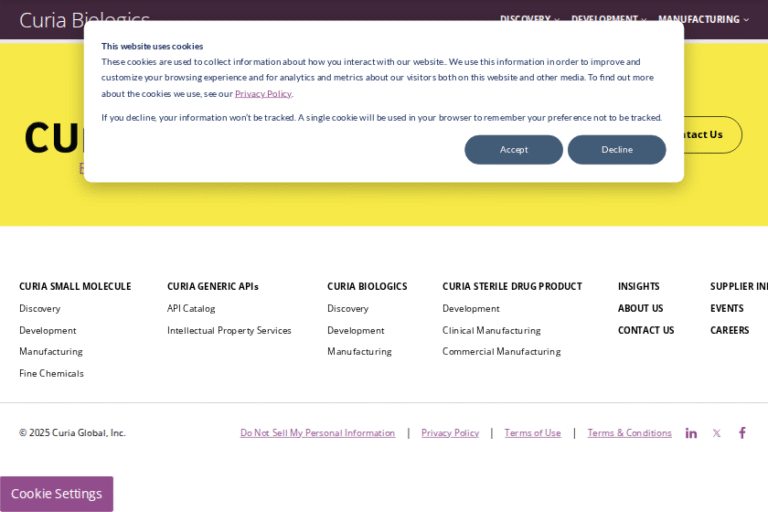
Task: Click the Curia Biologics header logo
Action: [x=84, y=20]
